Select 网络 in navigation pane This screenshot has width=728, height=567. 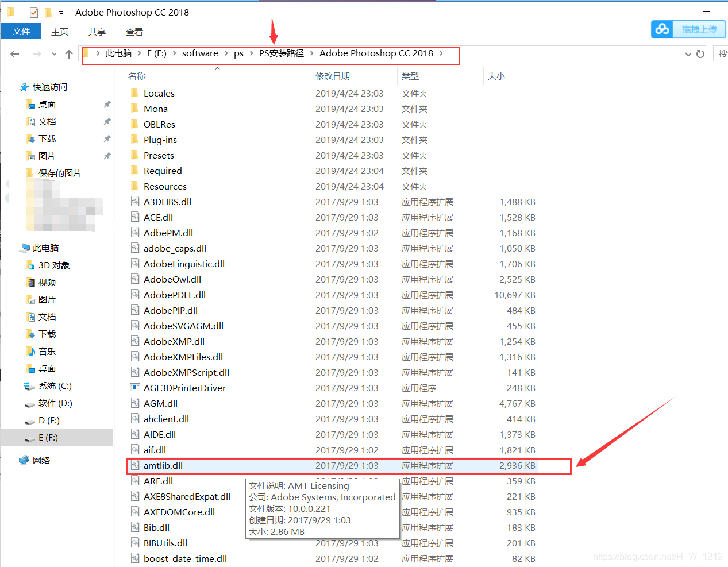(41, 461)
